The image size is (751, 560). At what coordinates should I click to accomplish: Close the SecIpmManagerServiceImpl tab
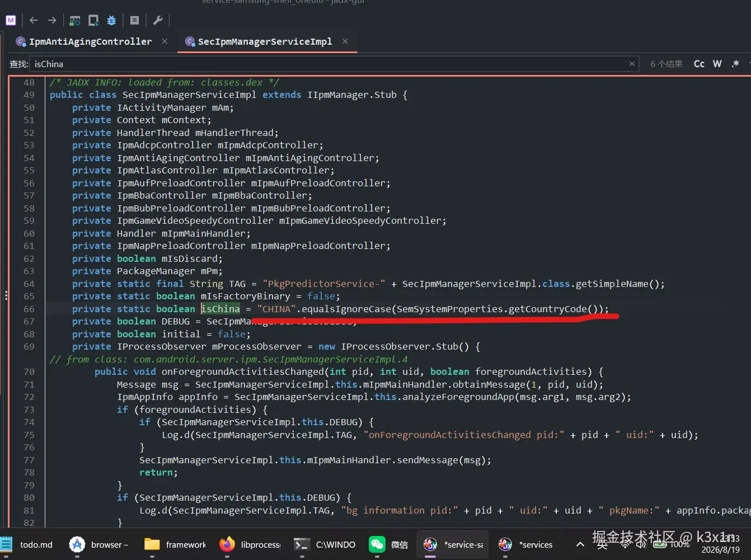(345, 41)
